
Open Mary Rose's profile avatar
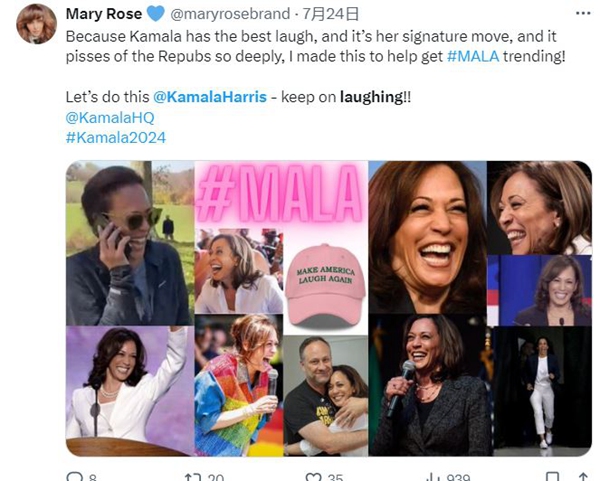pos(35,23)
